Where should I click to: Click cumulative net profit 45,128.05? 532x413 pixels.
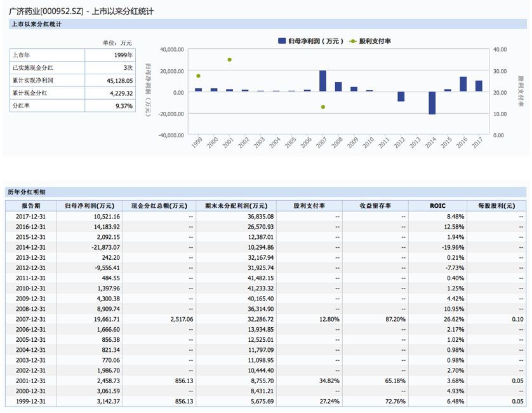(119, 81)
